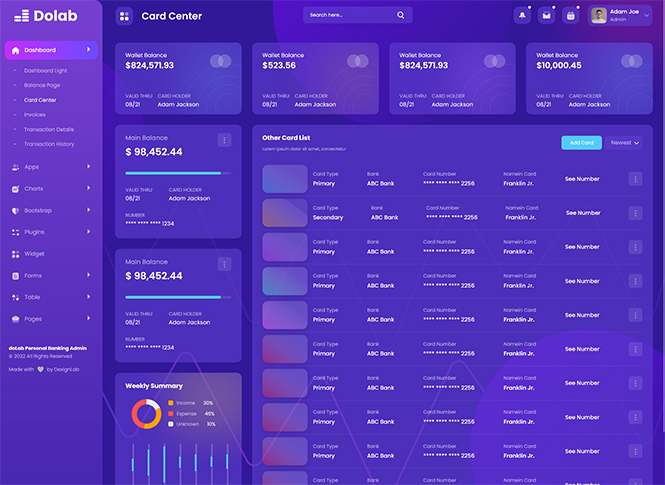Expand the Charts sidebar section
This screenshot has height=485, width=665.
(x=33, y=188)
